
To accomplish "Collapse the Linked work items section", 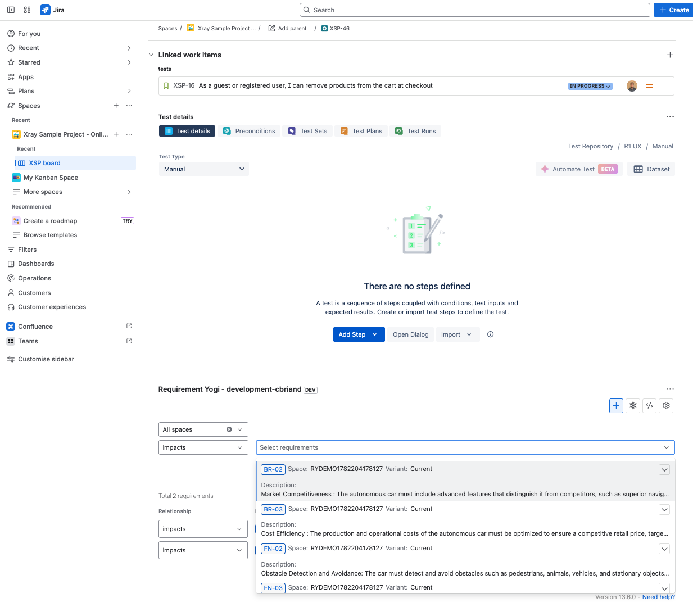I will [151, 55].
